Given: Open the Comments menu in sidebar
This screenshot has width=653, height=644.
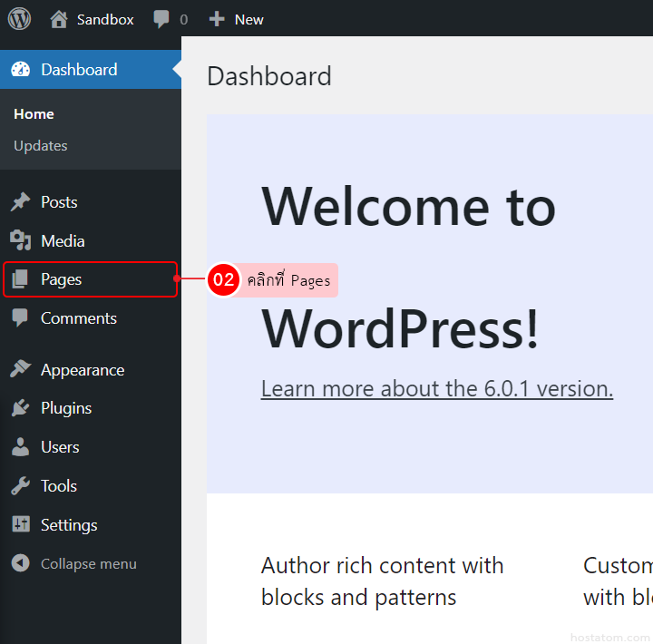Looking at the screenshot, I should click(x=78, y=318).
